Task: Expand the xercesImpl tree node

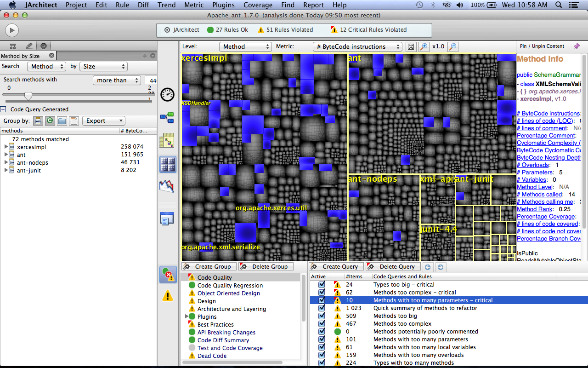Action: click(6, 147)
